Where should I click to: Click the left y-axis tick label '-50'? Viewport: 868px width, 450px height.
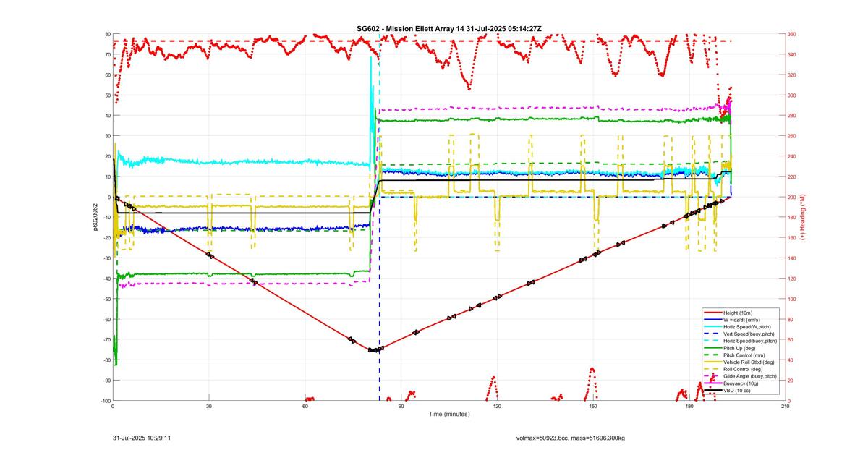106,299
